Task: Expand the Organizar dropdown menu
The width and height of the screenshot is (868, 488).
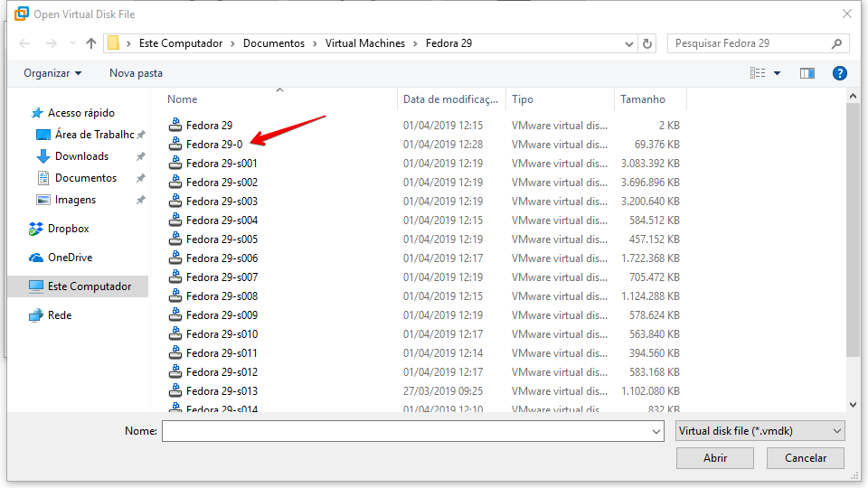Action: [x=52, y=73]
